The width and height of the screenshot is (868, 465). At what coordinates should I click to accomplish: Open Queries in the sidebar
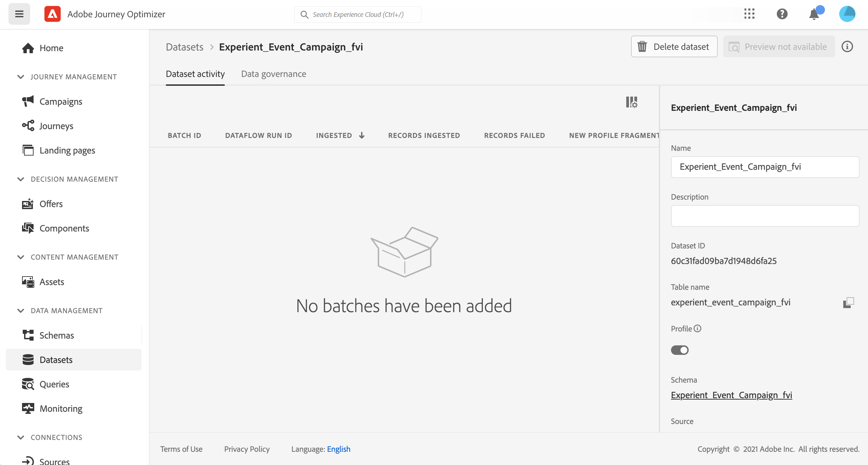(54, 384)
